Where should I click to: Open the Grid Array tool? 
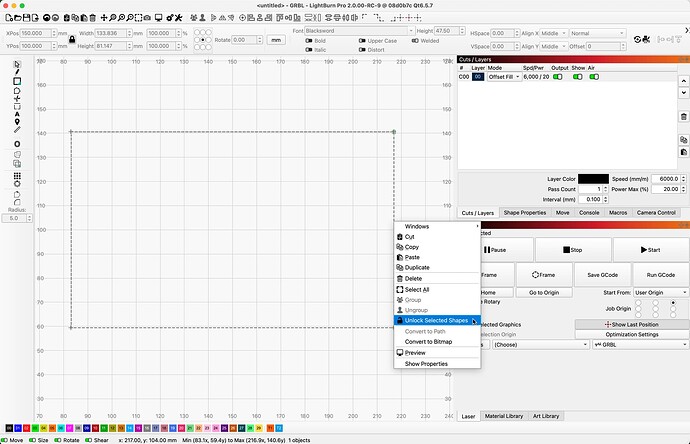[x=17, y=176]
